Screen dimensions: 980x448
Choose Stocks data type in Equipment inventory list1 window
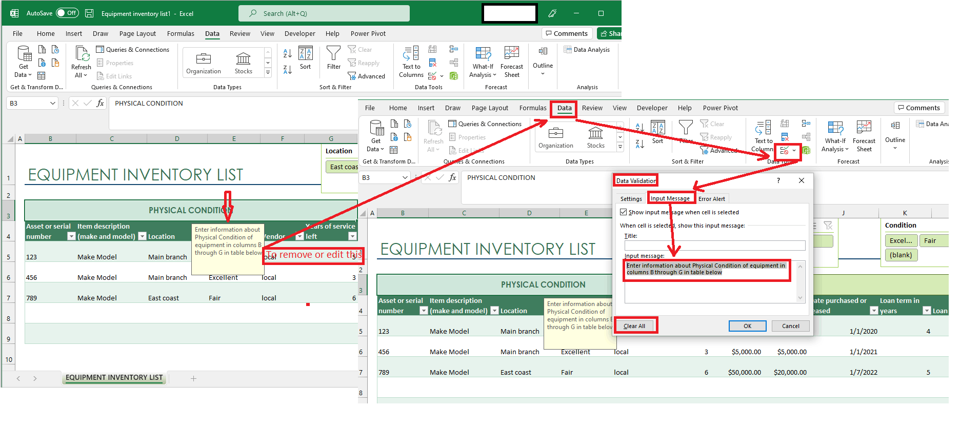(244, 63)
